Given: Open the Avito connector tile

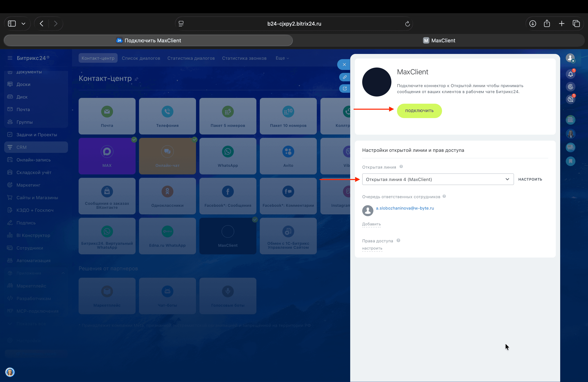Looking at the screenshot, I should pos(288,156).
